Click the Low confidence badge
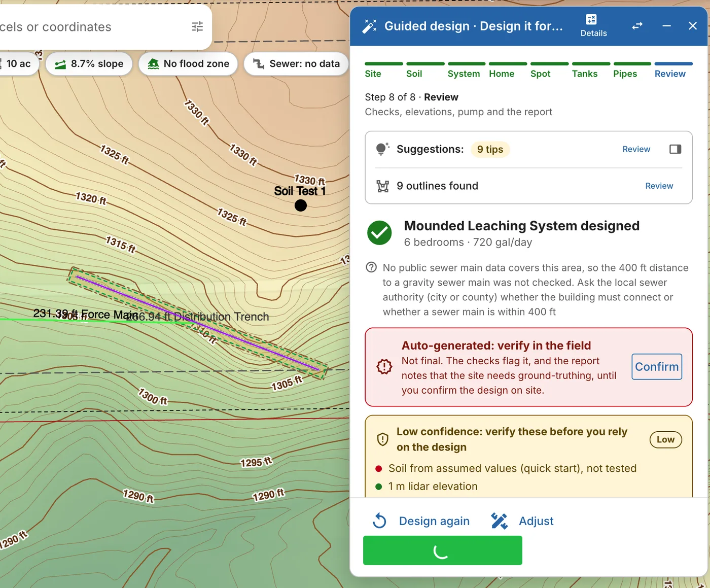 coord(665,440)
